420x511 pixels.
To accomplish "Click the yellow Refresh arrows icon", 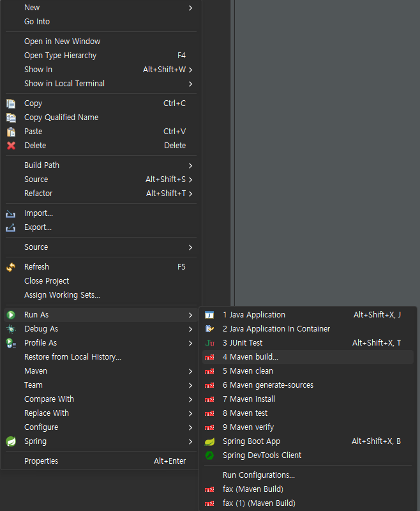I will pyautogui.click(x=11, y=267).
